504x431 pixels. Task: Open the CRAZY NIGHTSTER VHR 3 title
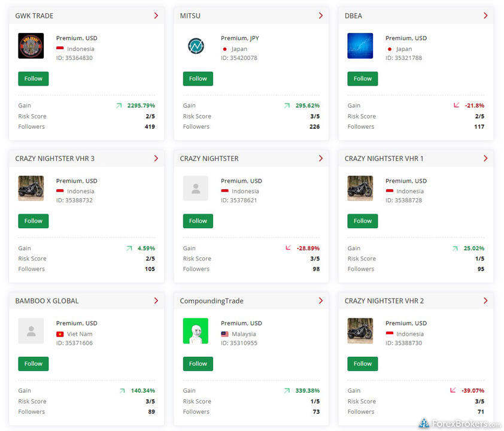pyautogui.click(x=55, y=159)
